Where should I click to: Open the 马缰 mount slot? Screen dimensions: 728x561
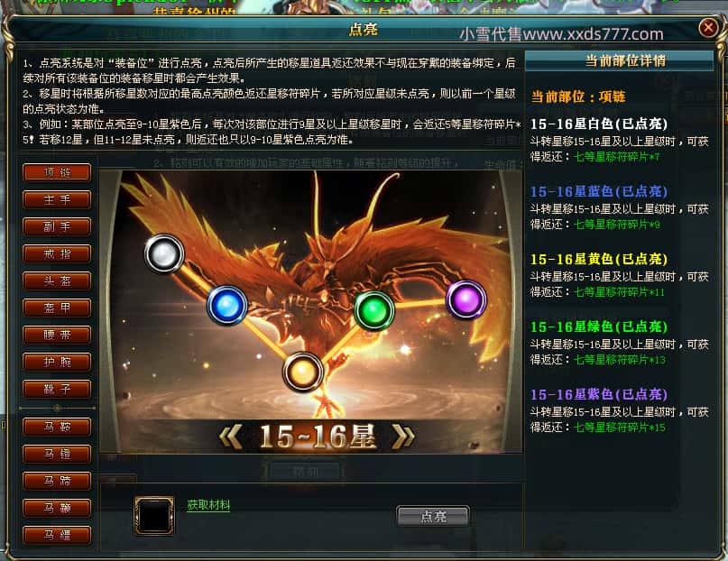(57, 535)
